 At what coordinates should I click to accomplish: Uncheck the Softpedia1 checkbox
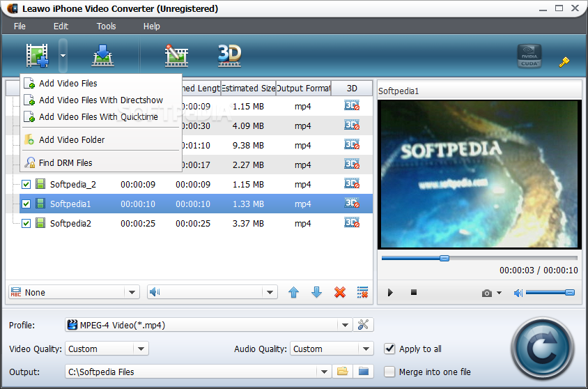tap(26, 204)
